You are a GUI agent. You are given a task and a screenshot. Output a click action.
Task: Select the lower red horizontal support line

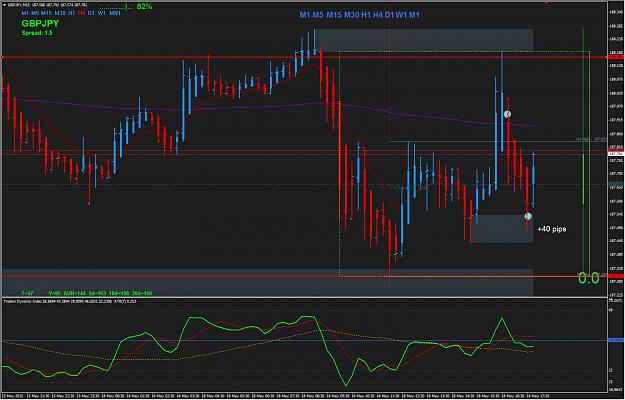(x=305, y=276)
